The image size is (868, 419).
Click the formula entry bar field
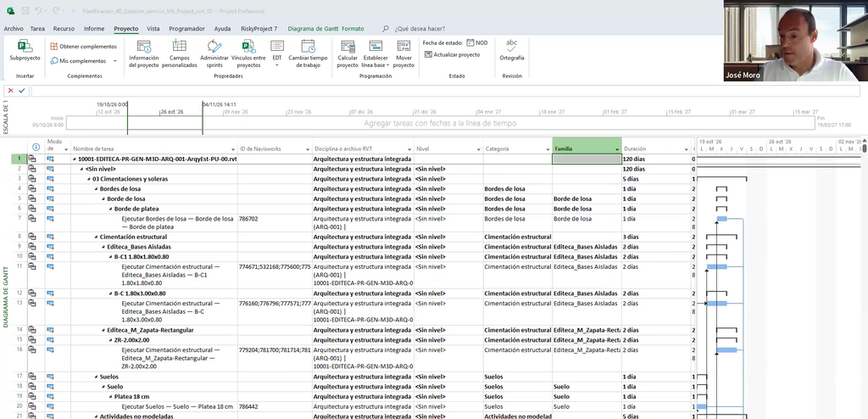[x=446, y=91]
